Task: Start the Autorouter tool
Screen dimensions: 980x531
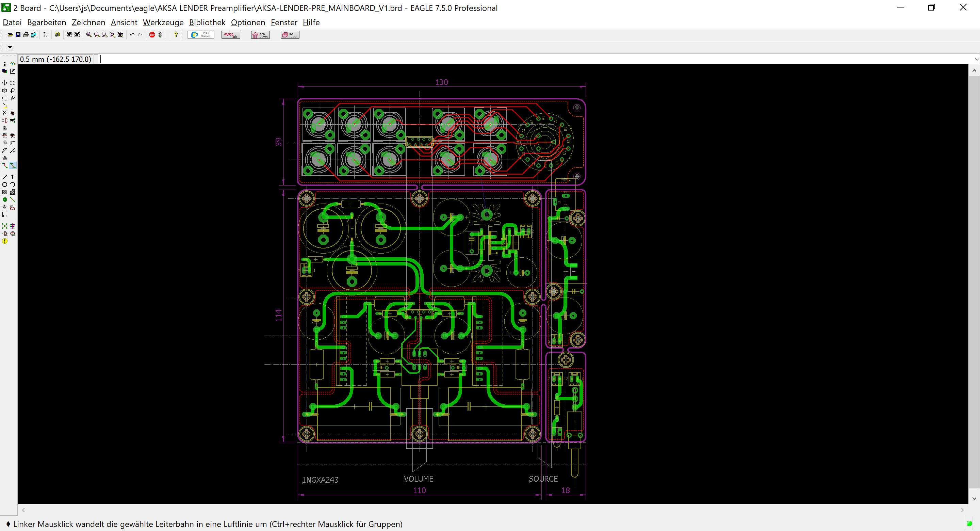Action: pos(13,226)
